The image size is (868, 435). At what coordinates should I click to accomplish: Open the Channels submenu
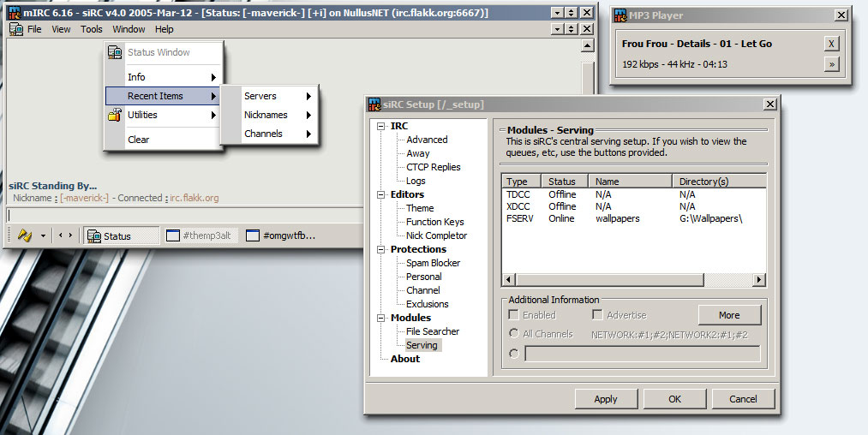tap(270, 134)
